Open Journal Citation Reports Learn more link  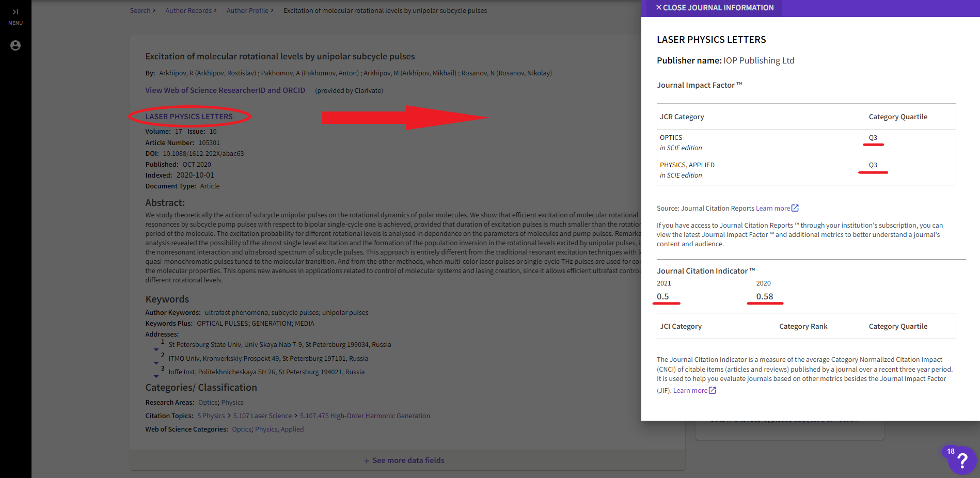tap(773, 209)
